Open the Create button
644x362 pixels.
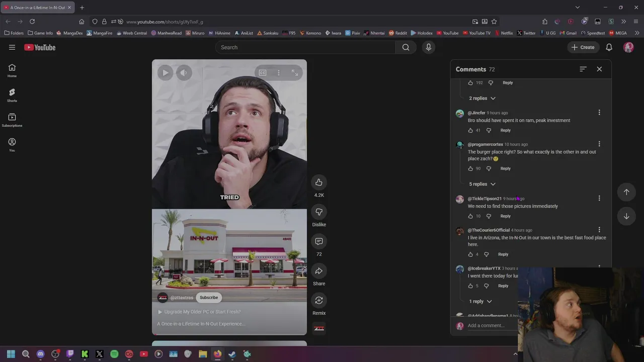pyautogui.click(x=583, y=47)
